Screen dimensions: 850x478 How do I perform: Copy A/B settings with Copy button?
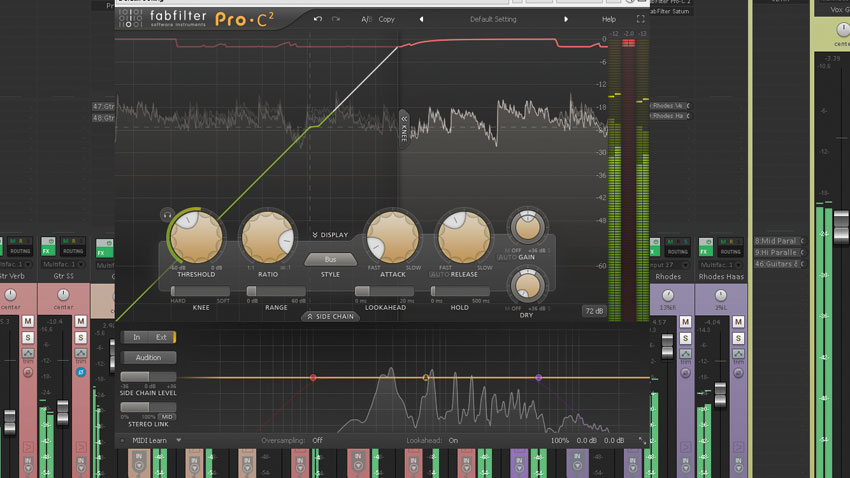(x=387, y=19)
